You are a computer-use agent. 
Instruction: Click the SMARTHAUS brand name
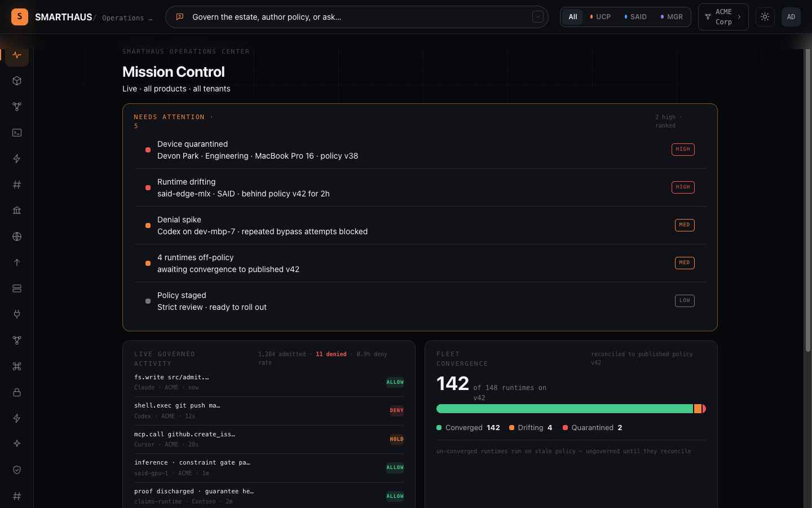[x=64, y=17]
